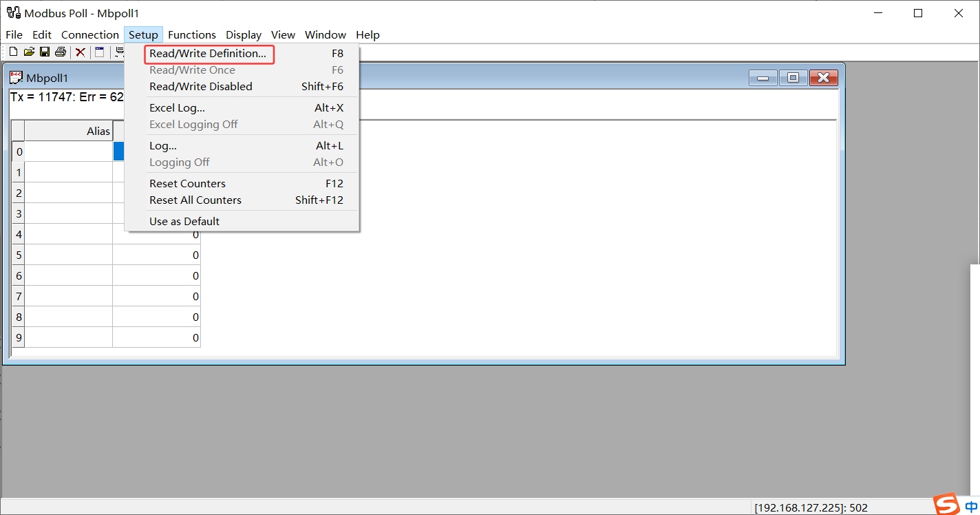Image resolution: width=980 pixels, height=515 pixels.
Task: Click the Mbpoll1 child window title
Action: 47,78
